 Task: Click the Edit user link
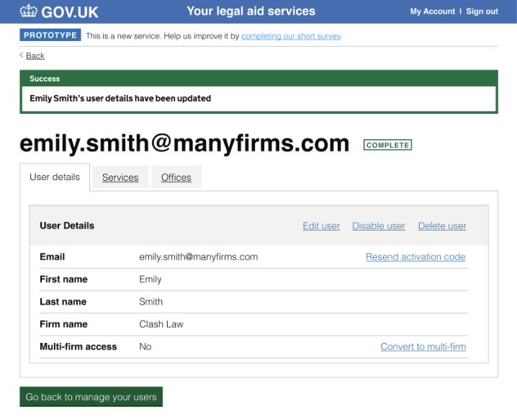coord(321,226)
